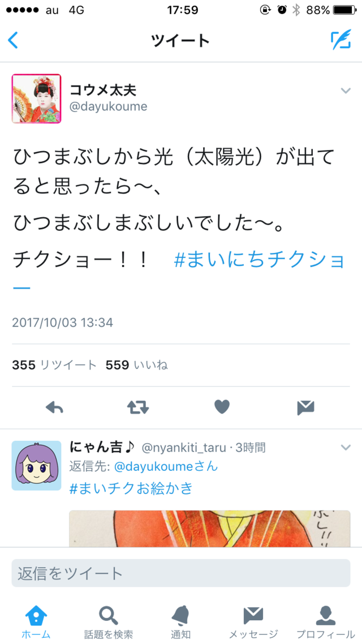
Task: Tap the 返信をツイート reply field
Action: [180, 573]
